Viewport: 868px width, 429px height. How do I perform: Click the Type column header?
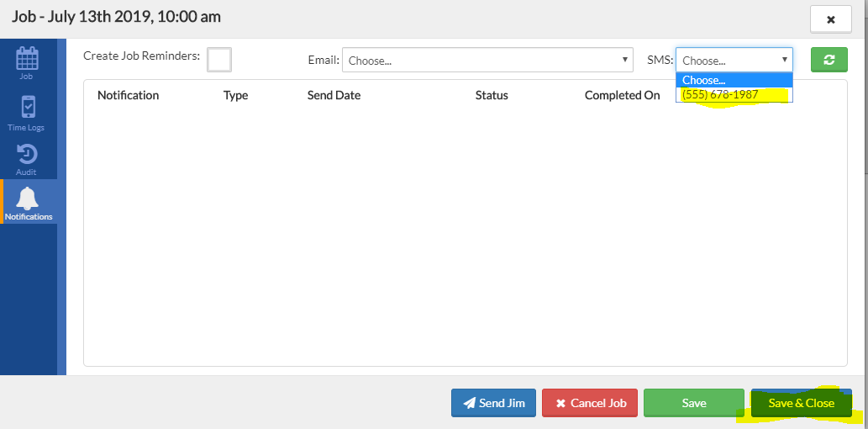(x=235, y=95)
